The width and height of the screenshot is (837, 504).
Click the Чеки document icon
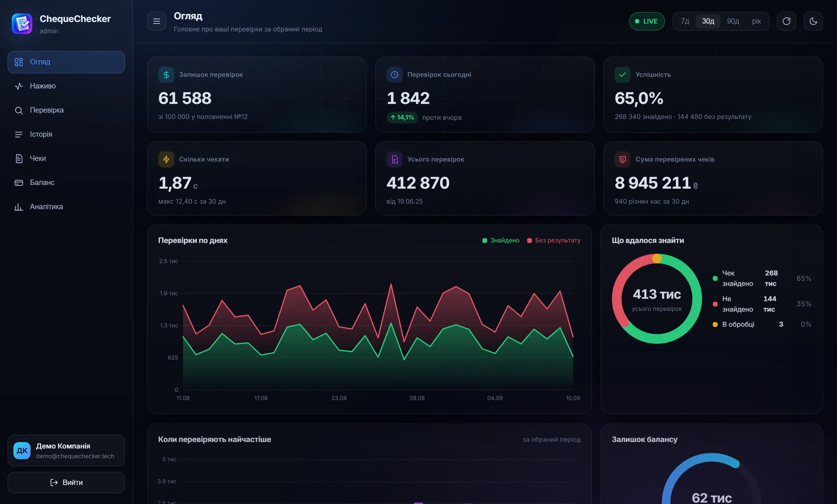coord(19,159)
